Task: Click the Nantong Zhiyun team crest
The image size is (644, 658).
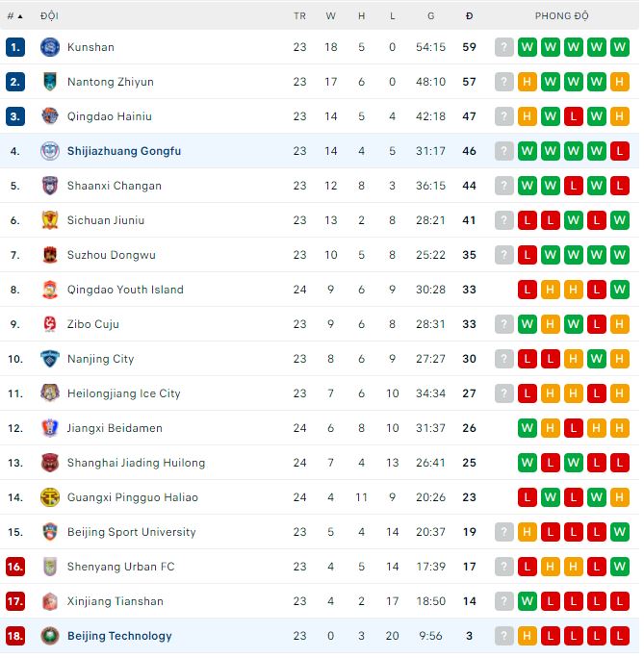Action: coord(50,82)
